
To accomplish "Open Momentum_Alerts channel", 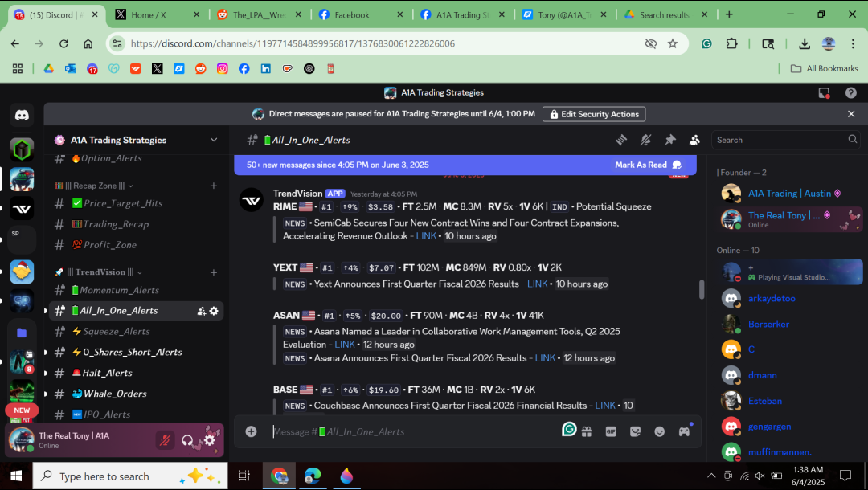I will (136, 290).
